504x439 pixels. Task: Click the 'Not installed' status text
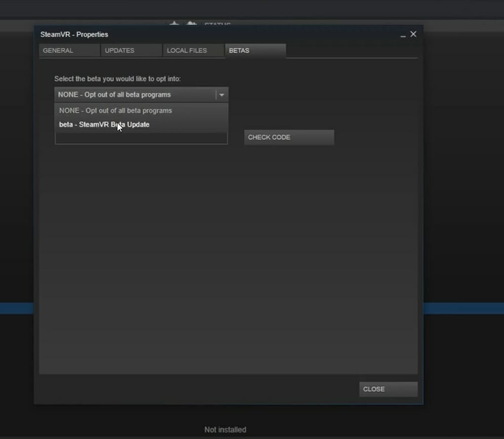pos(225,430)
